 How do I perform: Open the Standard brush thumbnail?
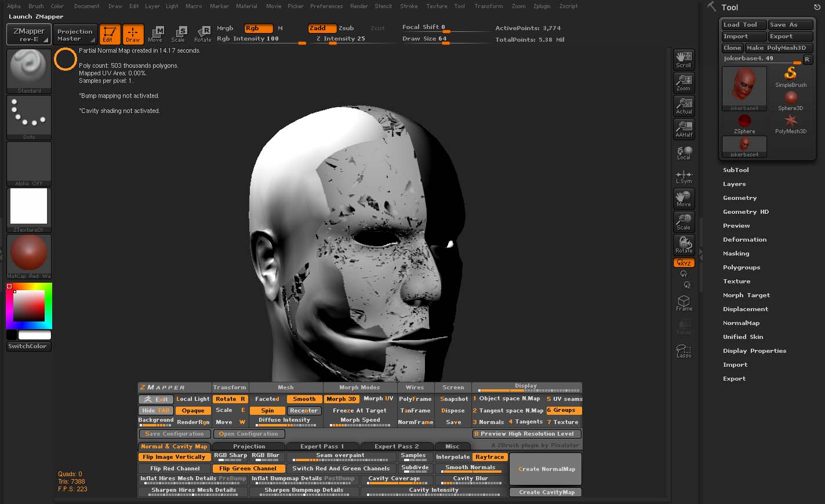(x=29, y=71)
